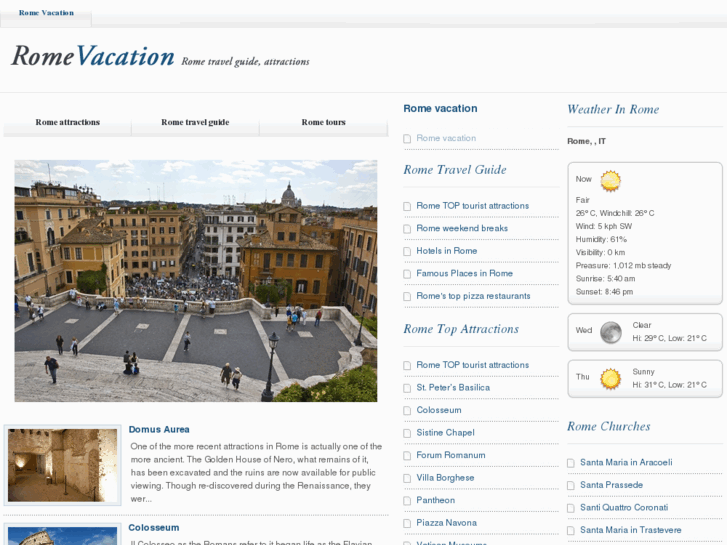Click bullet icon beside Rome weekend breaks

point(407,229)
